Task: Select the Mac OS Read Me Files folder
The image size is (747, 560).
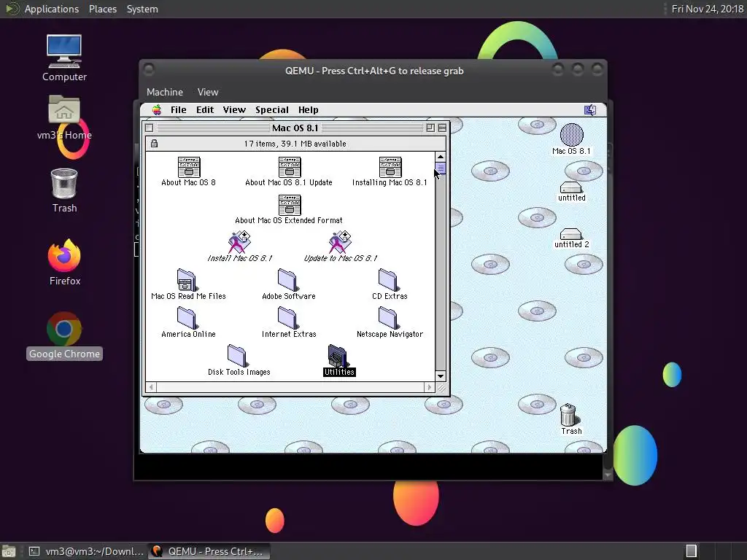Action: coord(186,280)
